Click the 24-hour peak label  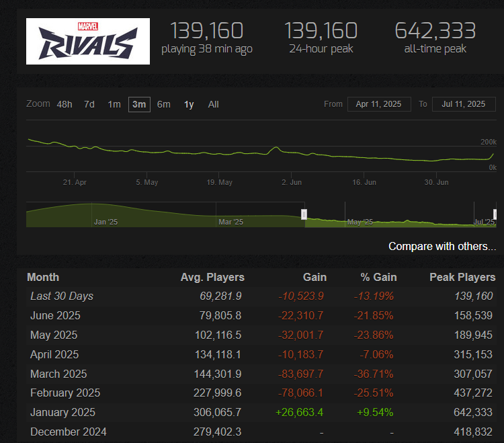click(321, 49)
